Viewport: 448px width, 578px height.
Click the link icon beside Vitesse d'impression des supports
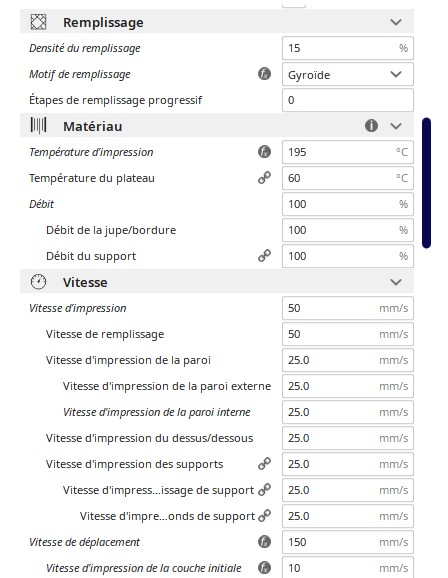click(264, 464)
